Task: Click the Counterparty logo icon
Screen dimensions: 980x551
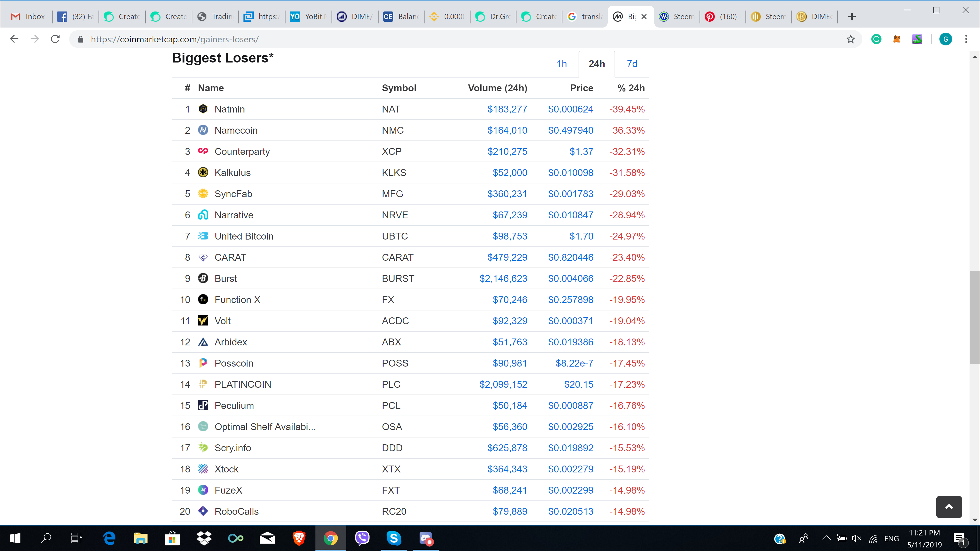Action: (x=203, y=151)
